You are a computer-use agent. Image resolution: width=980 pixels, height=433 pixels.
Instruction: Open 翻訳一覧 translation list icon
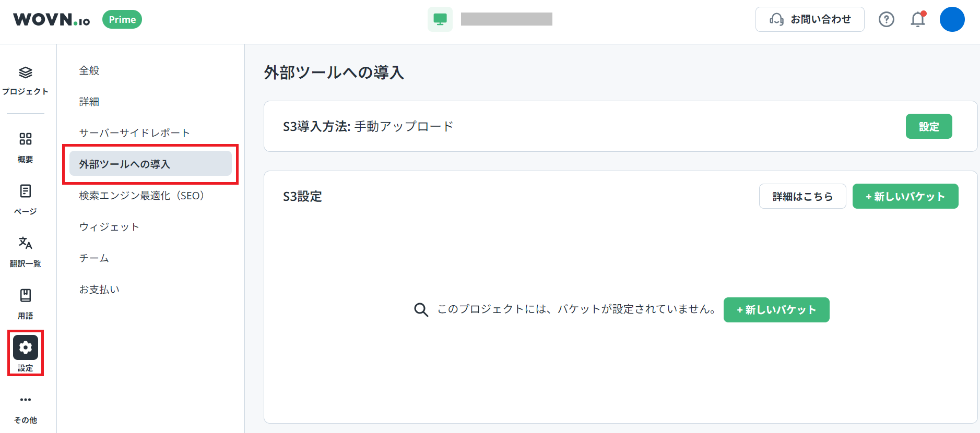click(x=25, y=244)
